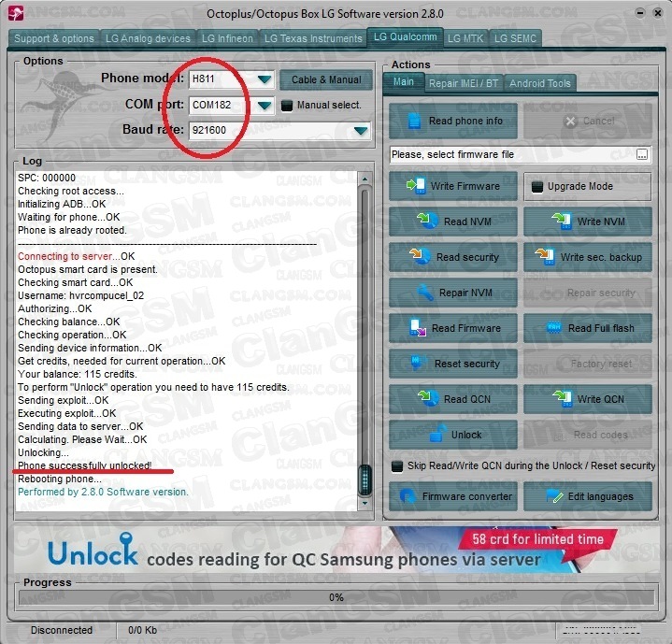Click log line 'Connecting to server...OK'
672x644 pixels.
pyautogui.click(x=76, y=256)
